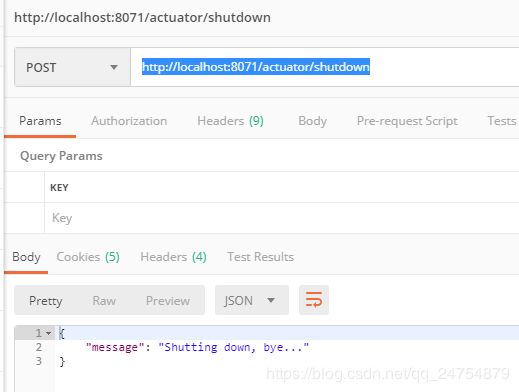519x392 pixels.
Task: Choose the Pretty response view
Action: 45,301
